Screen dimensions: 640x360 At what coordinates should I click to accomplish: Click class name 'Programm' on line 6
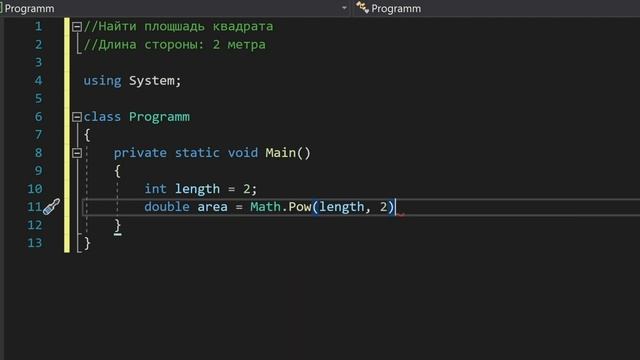click(x=160, y=117)
